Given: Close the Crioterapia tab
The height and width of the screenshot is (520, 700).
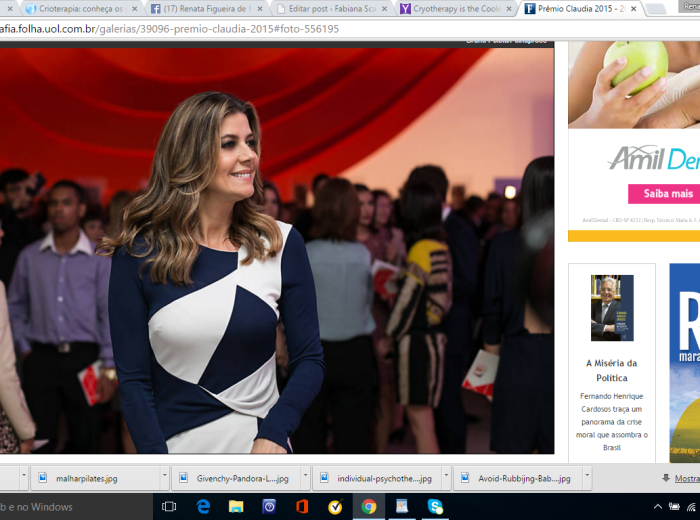Looking at the screenshot, I should tap(134, 8).
